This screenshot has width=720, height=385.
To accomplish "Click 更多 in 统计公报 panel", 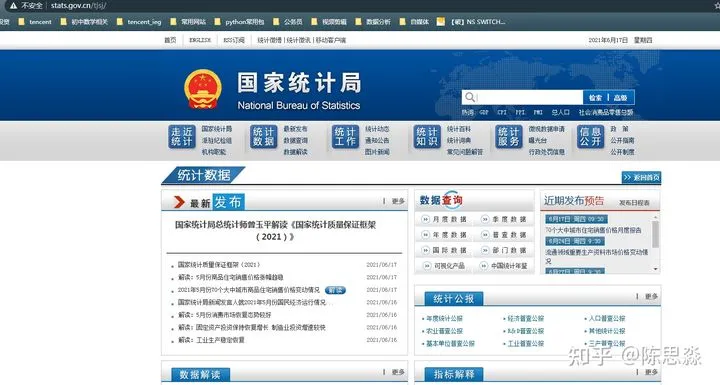I will pyautogui.click(x=651, y=296).
